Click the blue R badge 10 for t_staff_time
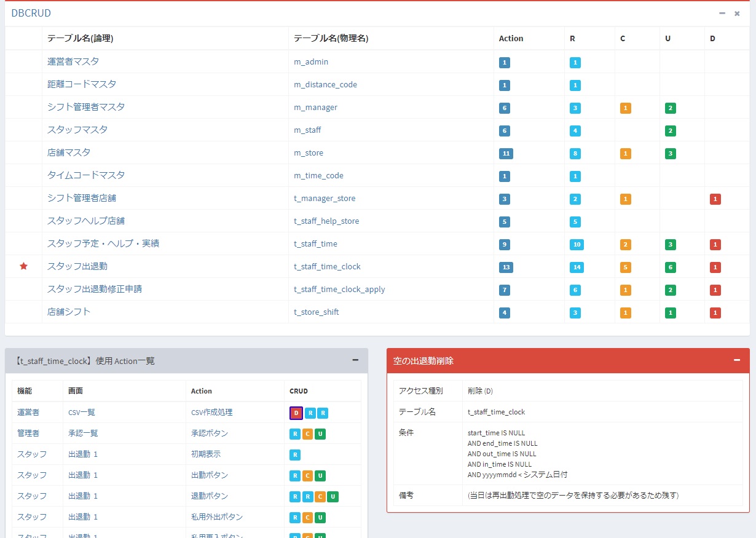The height and width of the screenshot is (538, 756). [576, 244]
